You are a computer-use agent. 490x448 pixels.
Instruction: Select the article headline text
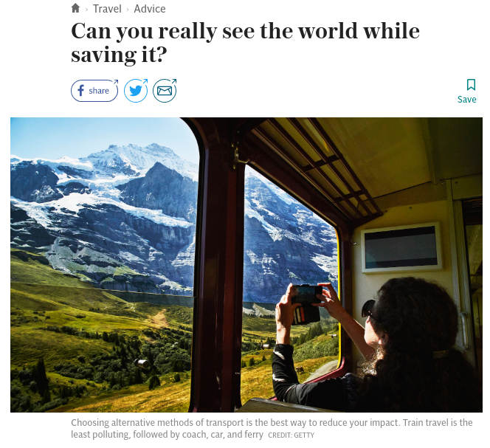coord(245,43)
